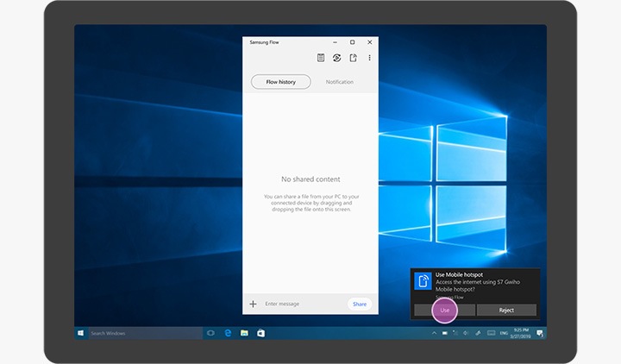Screen dimensions: 621x364
Task: Open the three-dot more options menu
Action: (x=369, y=58)
